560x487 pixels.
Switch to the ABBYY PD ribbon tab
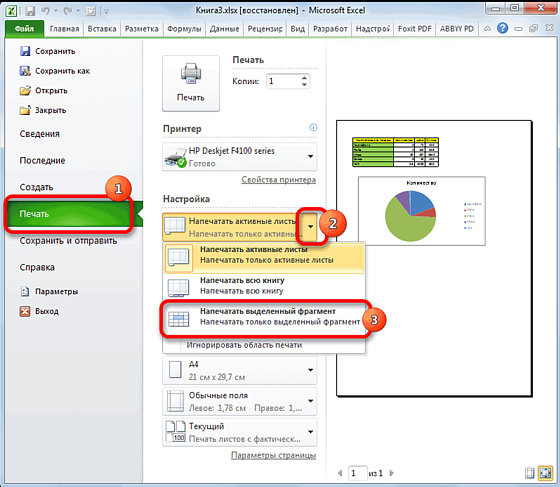click(x=457, y=29)
